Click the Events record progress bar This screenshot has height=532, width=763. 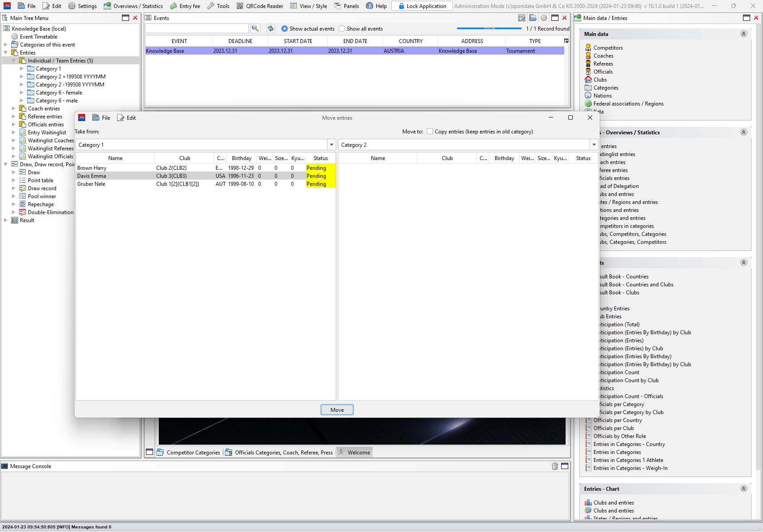(x=489, y=28)
